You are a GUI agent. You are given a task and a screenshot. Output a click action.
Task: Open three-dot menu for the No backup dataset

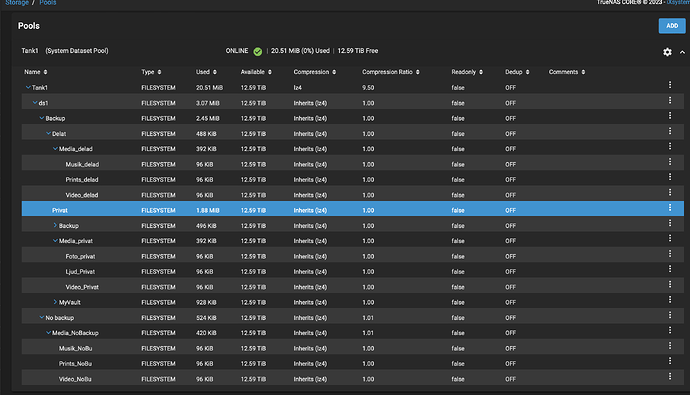tap(670, 315)
